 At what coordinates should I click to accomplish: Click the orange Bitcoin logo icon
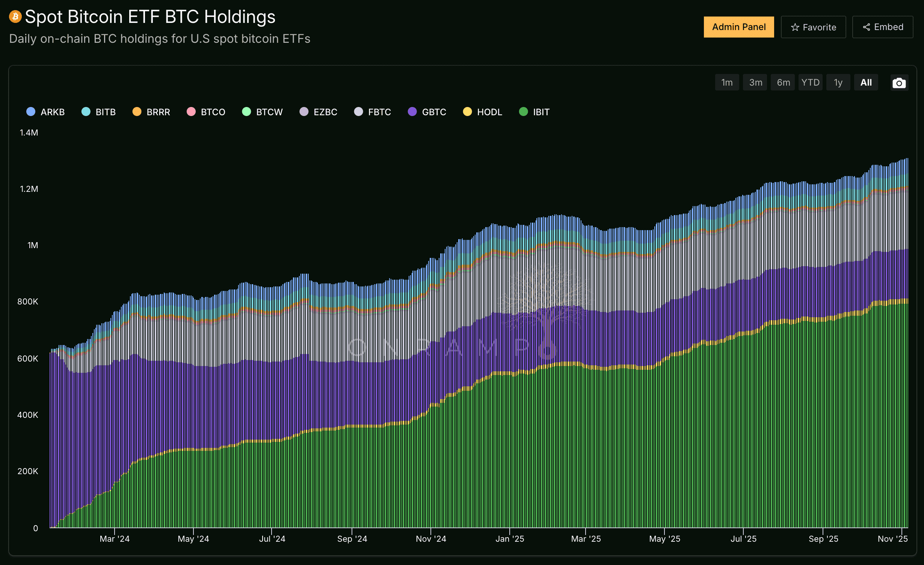coord(15,17)
